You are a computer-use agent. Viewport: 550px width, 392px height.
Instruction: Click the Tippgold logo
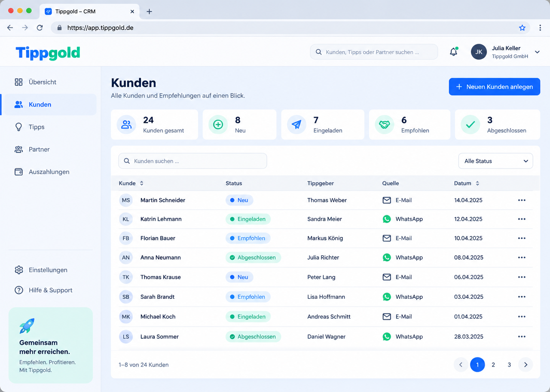[x=48, y=53]
